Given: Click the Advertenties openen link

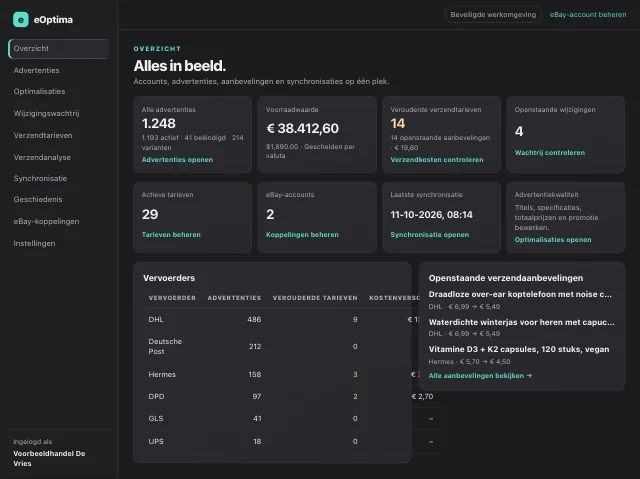Looking at the screenshot, I should pos(177,160).
